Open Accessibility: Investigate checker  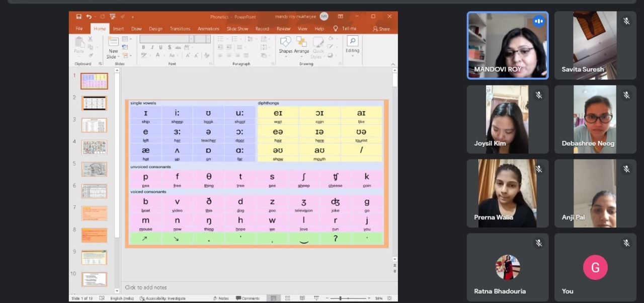(x=163, y=298)
